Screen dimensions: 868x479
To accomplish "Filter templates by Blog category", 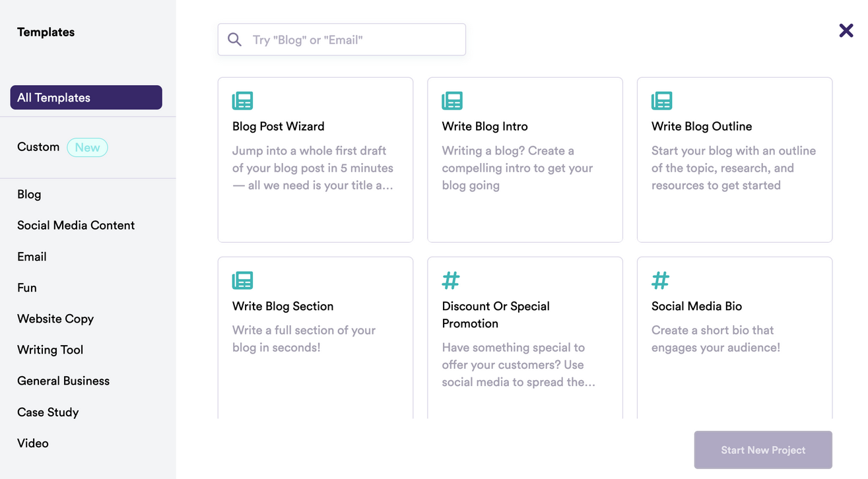I will 29,195.
